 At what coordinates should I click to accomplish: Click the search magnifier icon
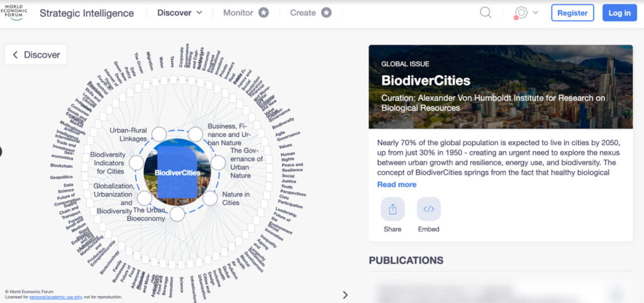pos(486,13)
